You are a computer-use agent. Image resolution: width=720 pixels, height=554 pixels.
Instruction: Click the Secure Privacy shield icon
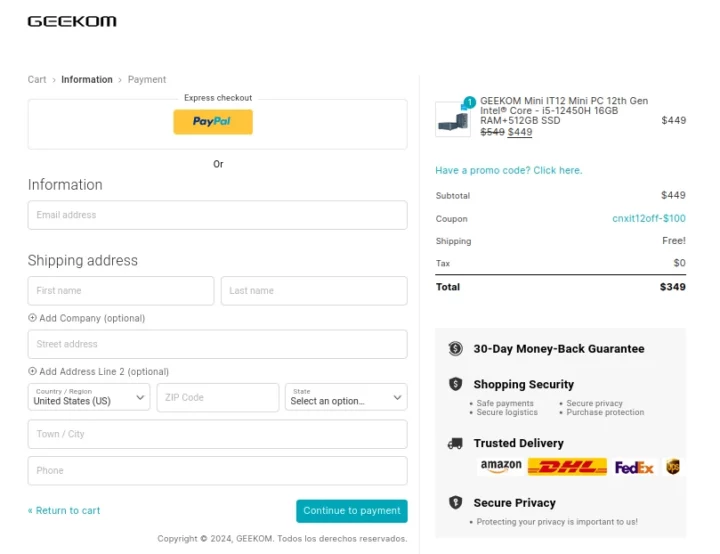pos(456,503)
